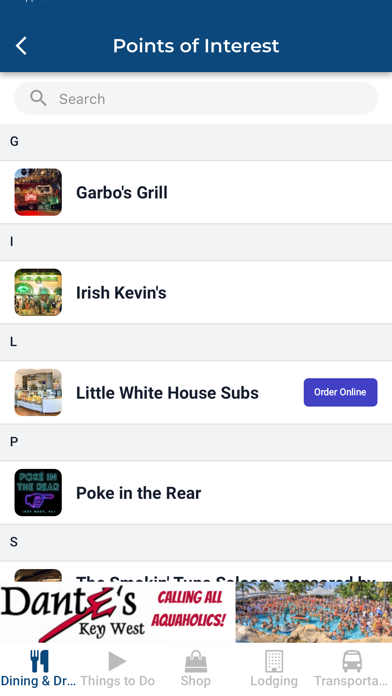Image resolution: width=392 pixels, height=696 pixels.
Task: Click Order Online for Little White House Subs
Action: pyautogui.click(x=341, y=392)
